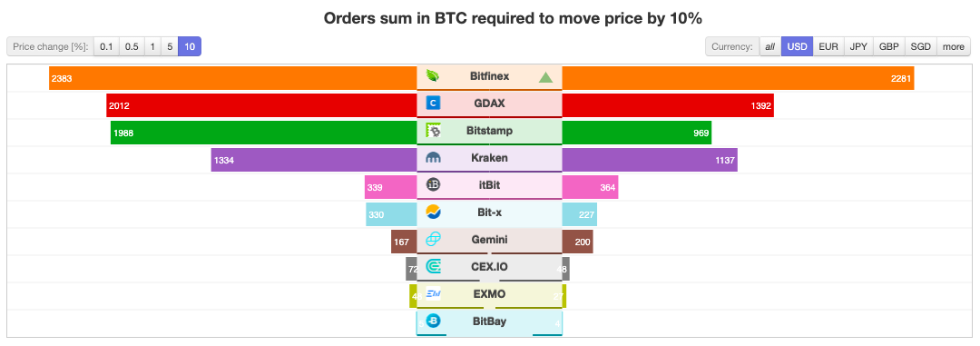Click the EXMO logo icon
980x346 pixels.
[433, 294]
